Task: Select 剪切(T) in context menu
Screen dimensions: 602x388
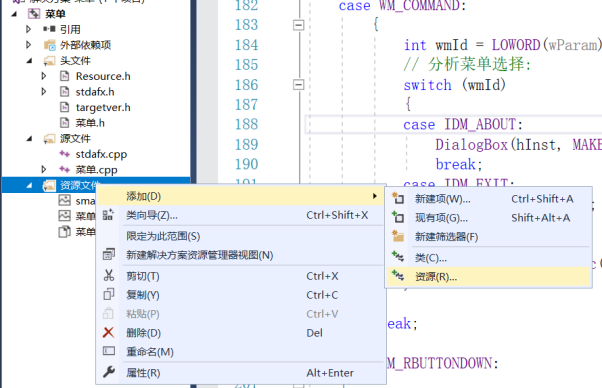Action: coord(241,276)
